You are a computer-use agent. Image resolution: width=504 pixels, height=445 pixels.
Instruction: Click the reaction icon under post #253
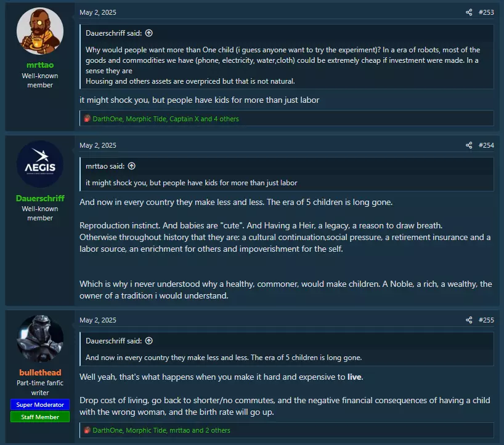coord(87,118)
